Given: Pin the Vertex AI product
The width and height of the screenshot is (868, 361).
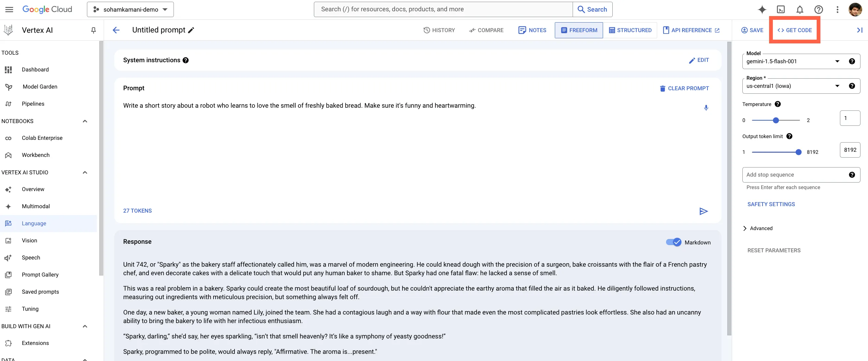Looking at the screenshot, I should pyautogui.click(x=93, y=30).
